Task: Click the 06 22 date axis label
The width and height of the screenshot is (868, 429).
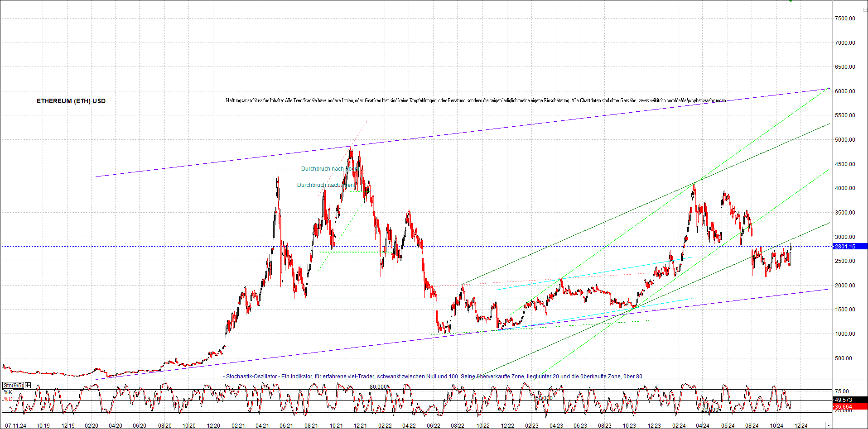Action: tap(434, 426)
